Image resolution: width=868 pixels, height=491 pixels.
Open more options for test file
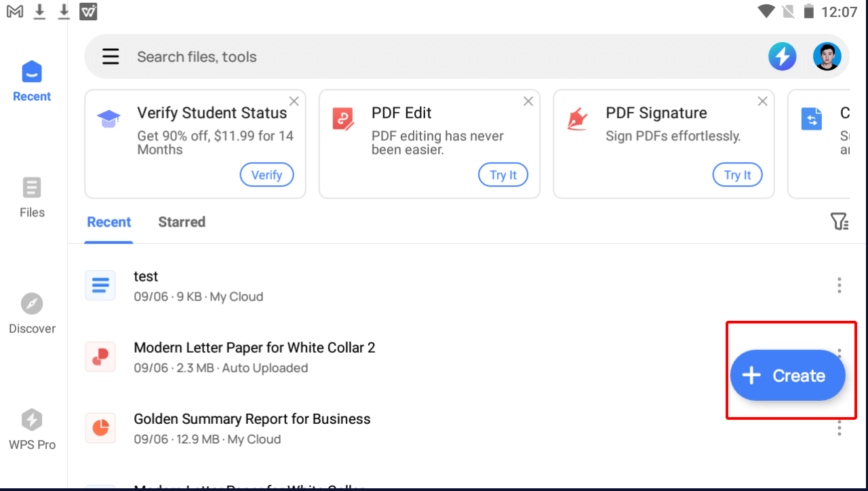pyautogui.click(x=839, y=286)
